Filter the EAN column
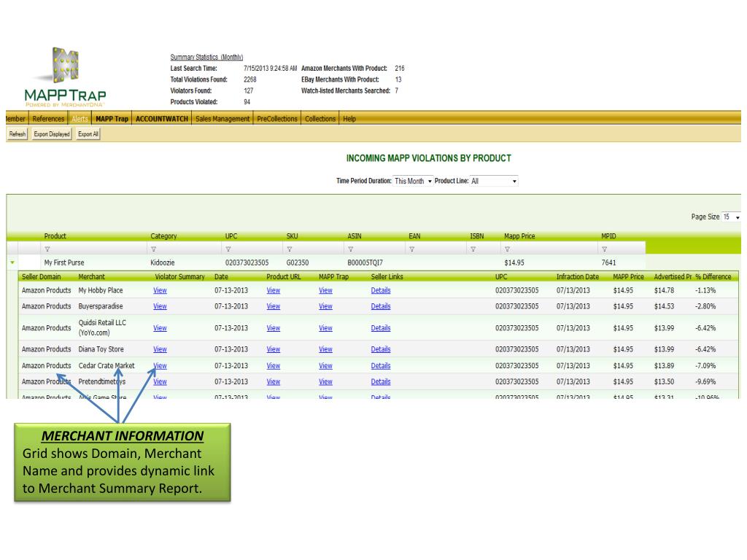The image size is (747, 560). [411, 249]
